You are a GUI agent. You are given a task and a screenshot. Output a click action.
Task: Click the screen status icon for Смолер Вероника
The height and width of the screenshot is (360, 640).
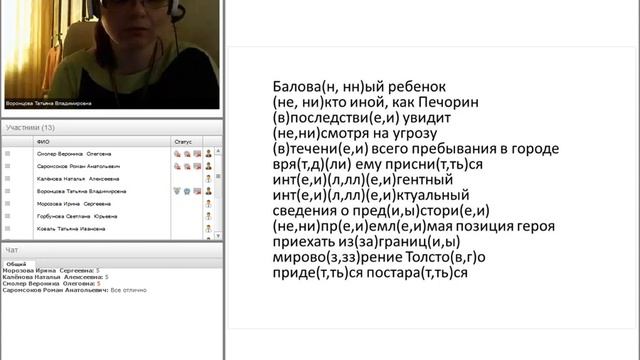coord(197,154)
